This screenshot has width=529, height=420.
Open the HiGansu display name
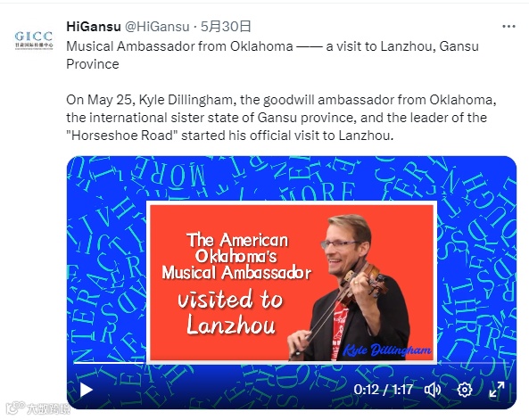[x=94, y=27]
